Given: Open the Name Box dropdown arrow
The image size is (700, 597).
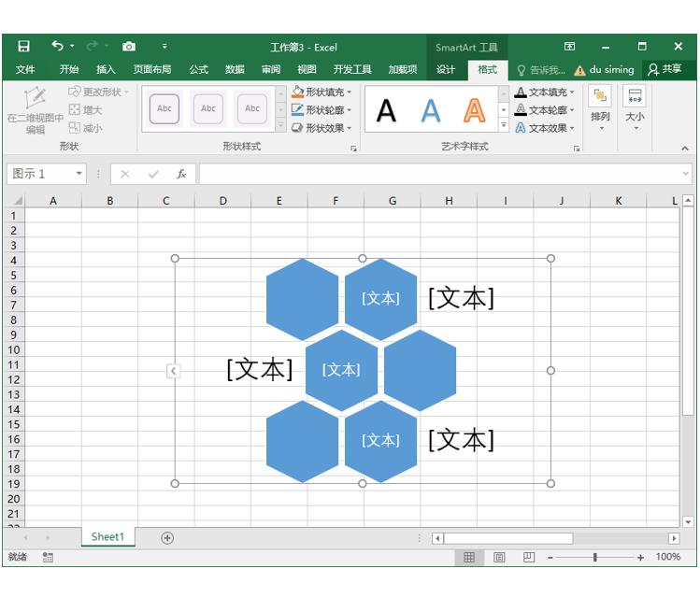Looking at the screenshot, I should (79, 174).
